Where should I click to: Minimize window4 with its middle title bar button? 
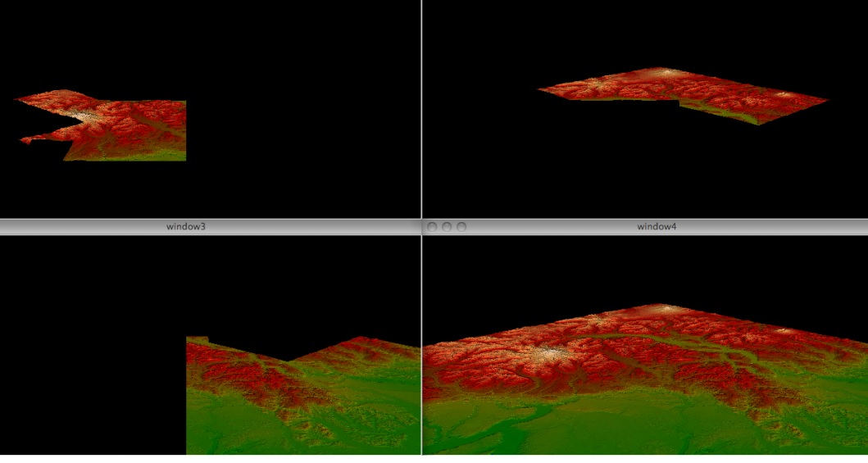tap(447, 227)
